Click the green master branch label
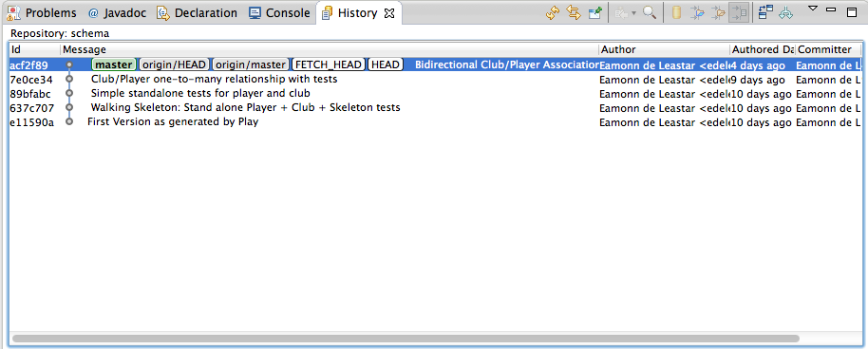The width and height of the screenshot is (868, 349). coord(114,64)
